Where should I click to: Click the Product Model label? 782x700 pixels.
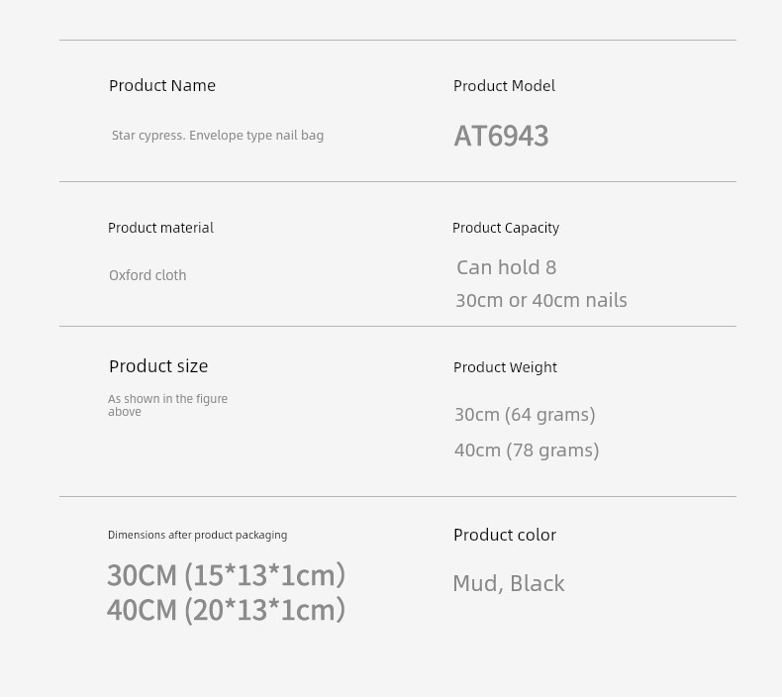[x=504, y=86]
